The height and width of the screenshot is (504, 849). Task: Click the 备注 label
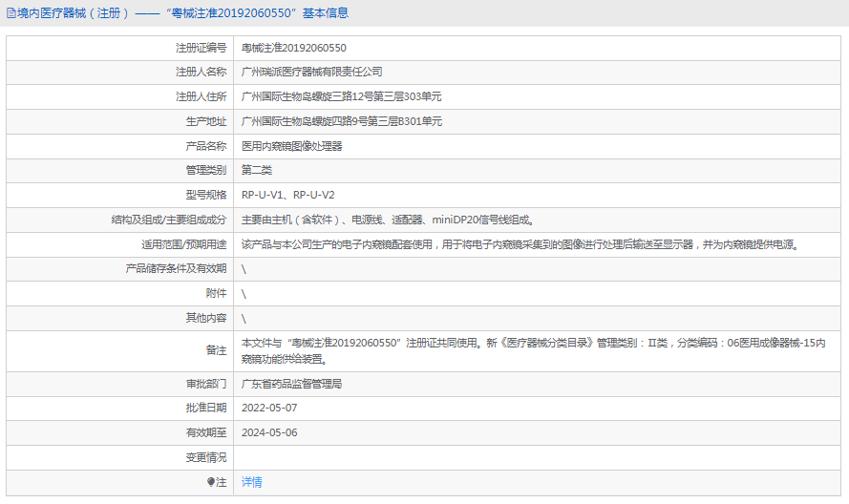pyautogui.click(x=217, y=351)
